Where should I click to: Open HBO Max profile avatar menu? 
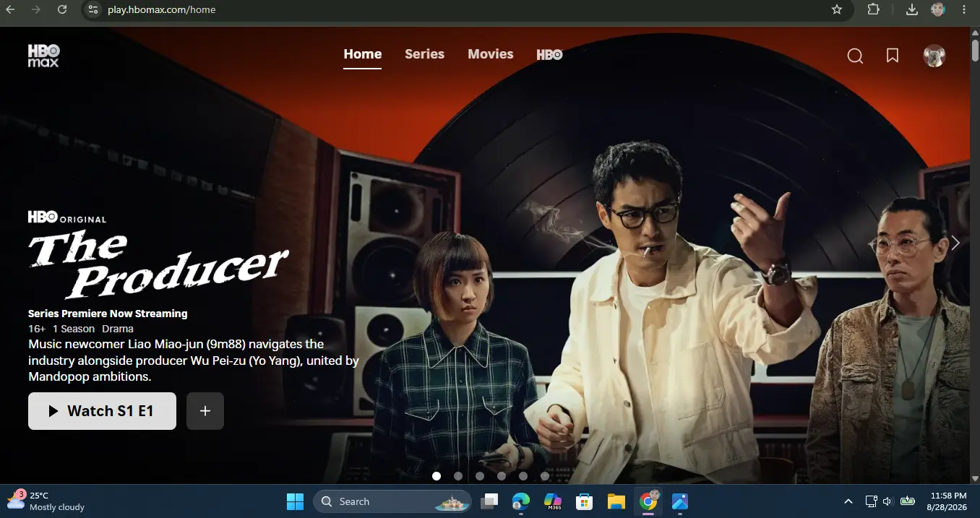pos(934,56)
